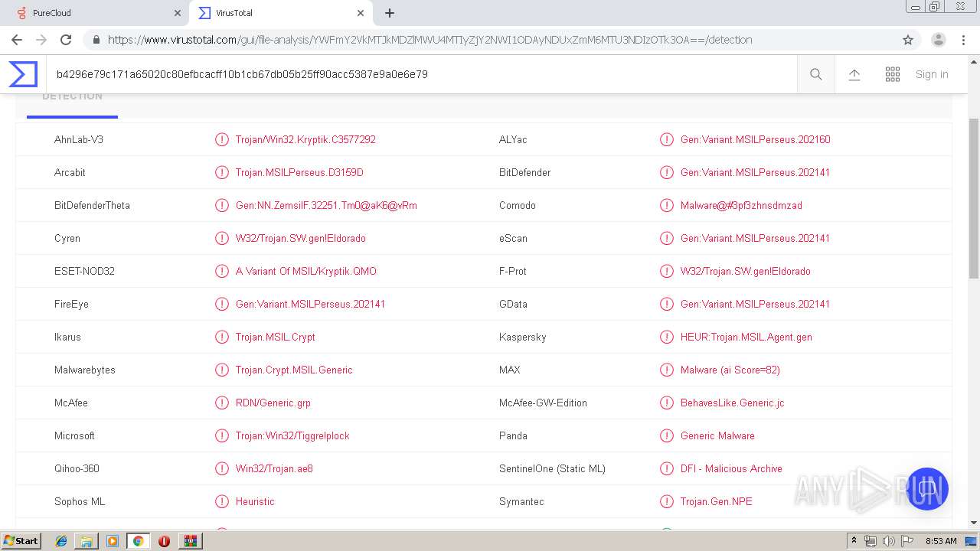
Task: Open a new browser tab
Action: pos(390,13)
